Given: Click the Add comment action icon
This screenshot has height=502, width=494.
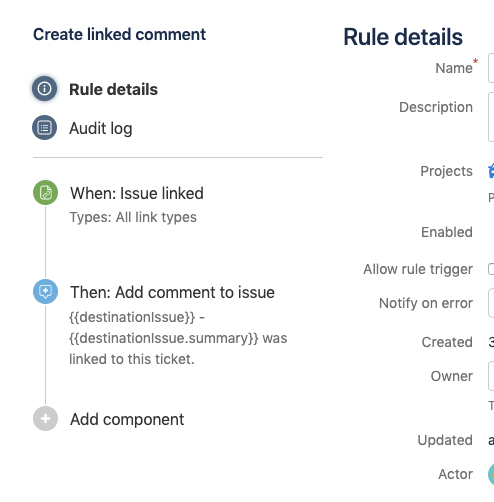Looking at the screenshot, I should tap(45, 292).
